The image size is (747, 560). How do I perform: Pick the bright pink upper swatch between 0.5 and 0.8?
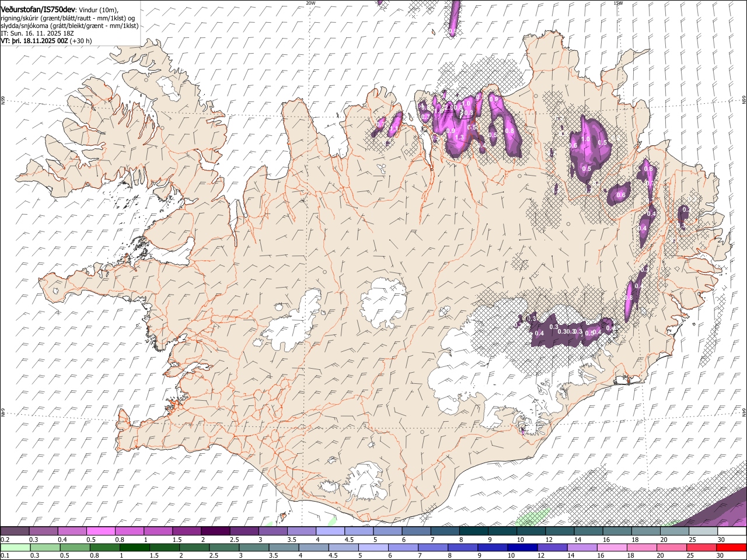click(x=100, y=531)
